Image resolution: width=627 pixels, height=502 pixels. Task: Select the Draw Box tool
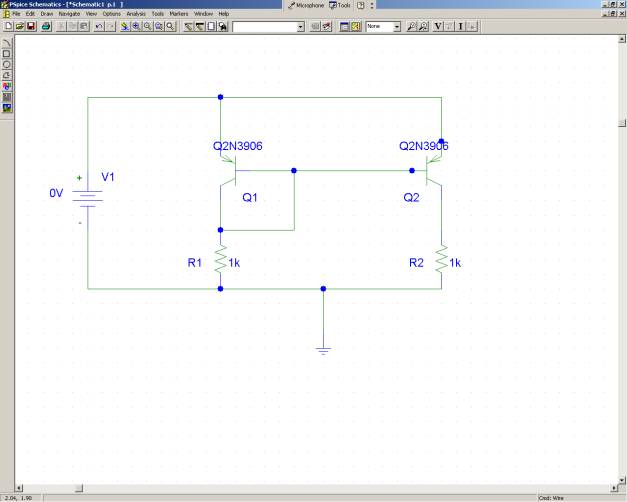[x=7, y=54]
